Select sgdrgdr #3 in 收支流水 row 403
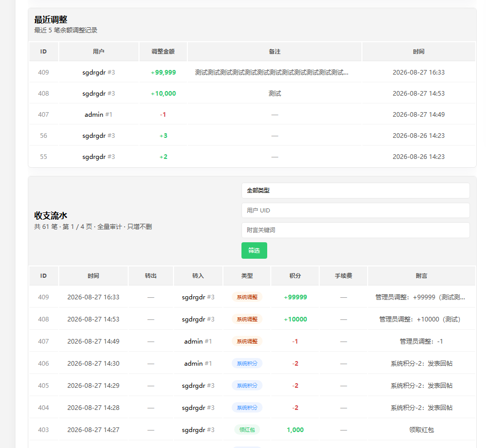The image size is (486, 448). coord(198,429)
